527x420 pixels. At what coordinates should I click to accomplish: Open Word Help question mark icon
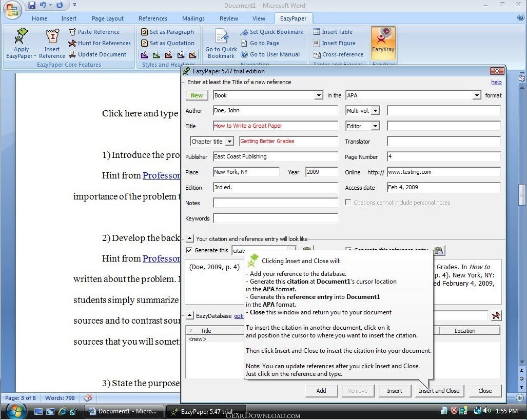point(521,18)
